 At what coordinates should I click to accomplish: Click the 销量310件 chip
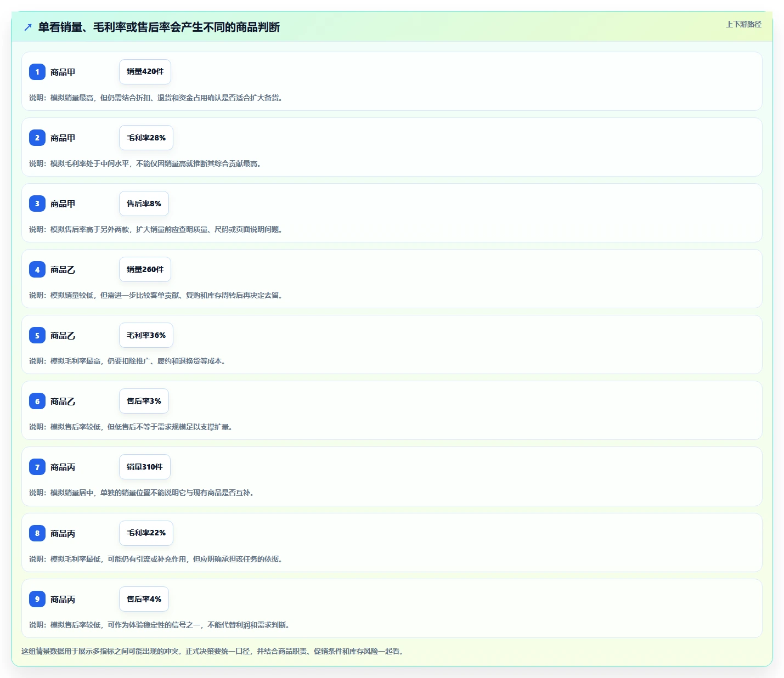coord(145,467)
